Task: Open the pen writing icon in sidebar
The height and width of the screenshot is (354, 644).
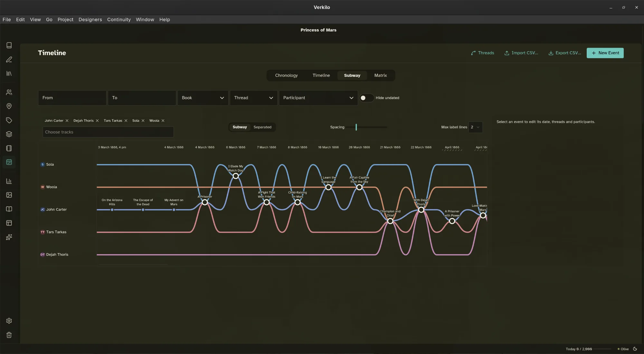Action: [9, 60]
